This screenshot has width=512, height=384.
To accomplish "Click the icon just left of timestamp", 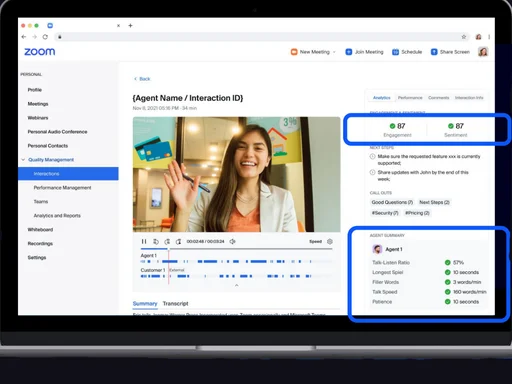I will [x=179, y=241].
